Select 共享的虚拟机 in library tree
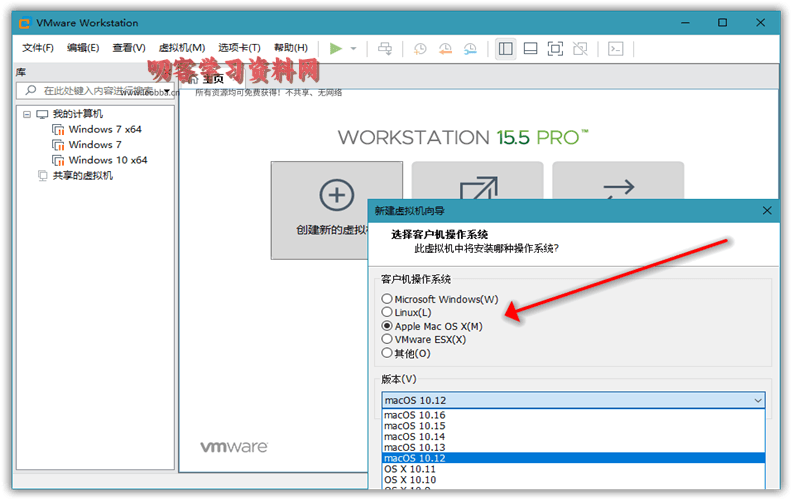The width and height of the screenshot is (792, 500). tap(76, 176)
